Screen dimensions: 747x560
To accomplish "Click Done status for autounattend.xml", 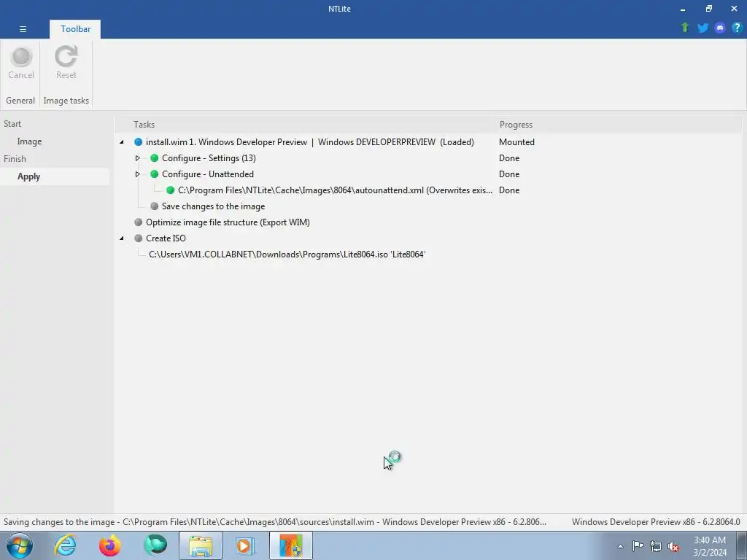I will coord(508,190).
